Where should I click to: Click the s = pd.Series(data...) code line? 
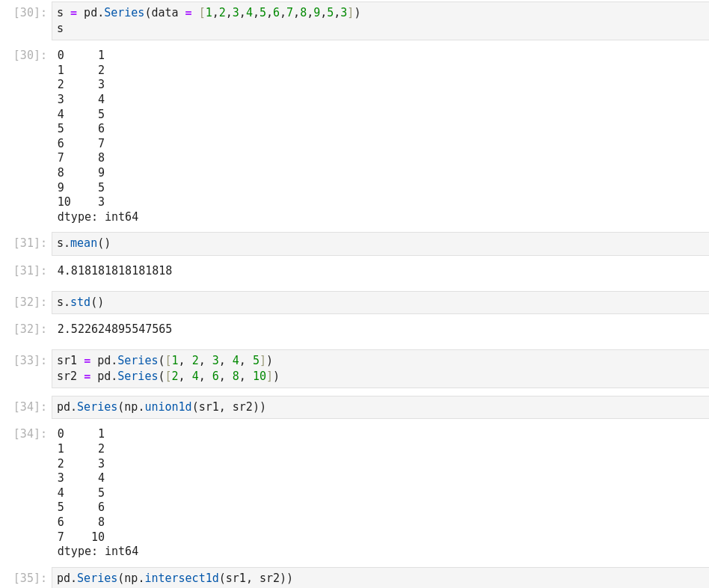208,13
